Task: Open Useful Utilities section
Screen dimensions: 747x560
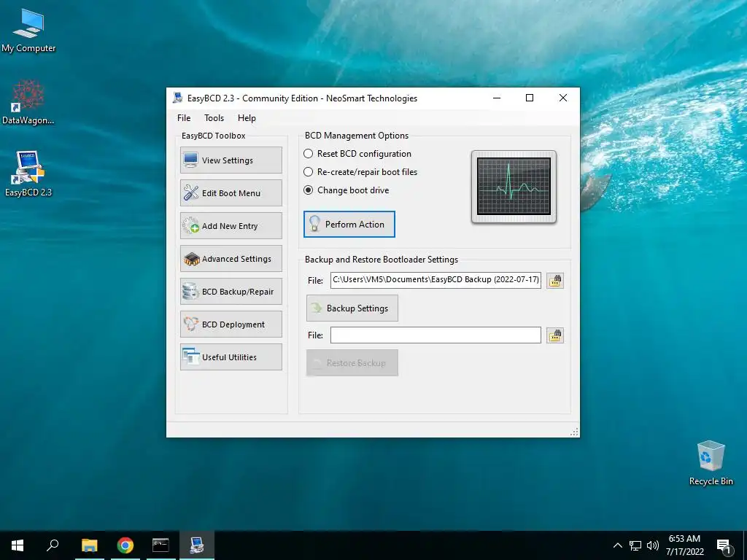Action: tap(231, 357)
